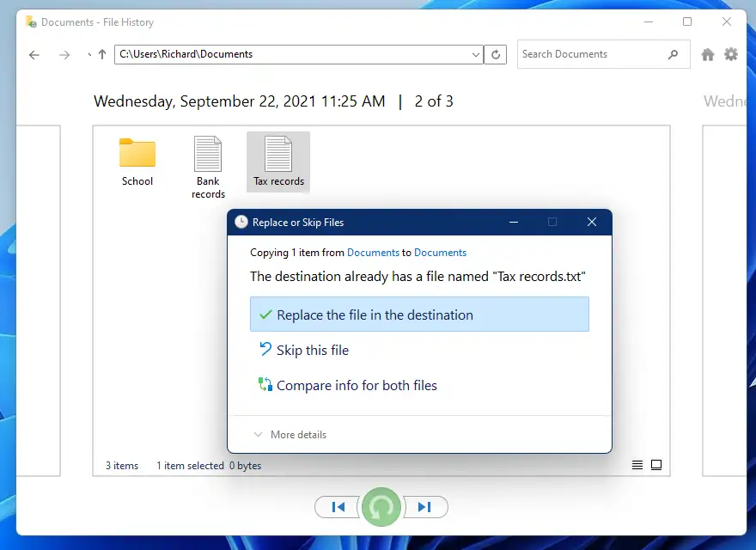The image size is (756, 550).
Task: Select the School folder
Action: [137, 162]
